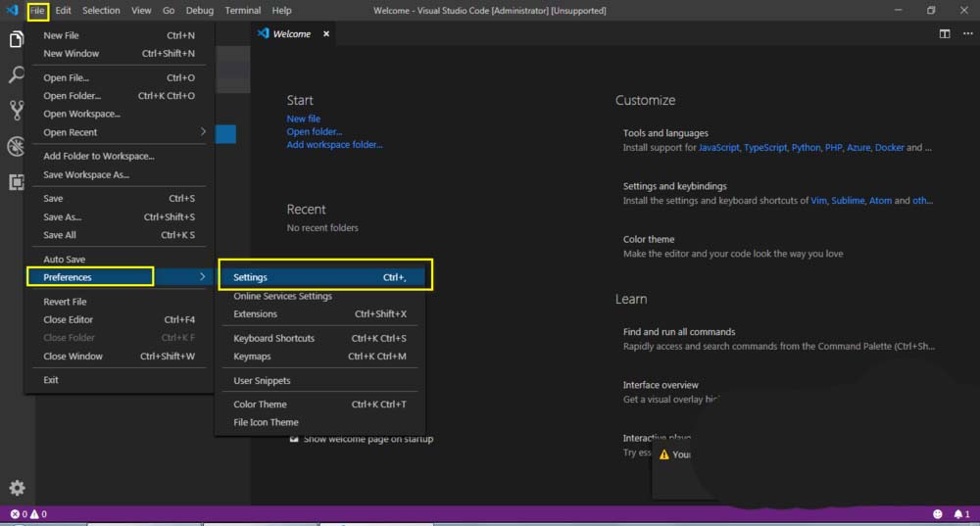Open the Search icon in activity bar
This screenshot has height=526, width=980.
[16, 75]
